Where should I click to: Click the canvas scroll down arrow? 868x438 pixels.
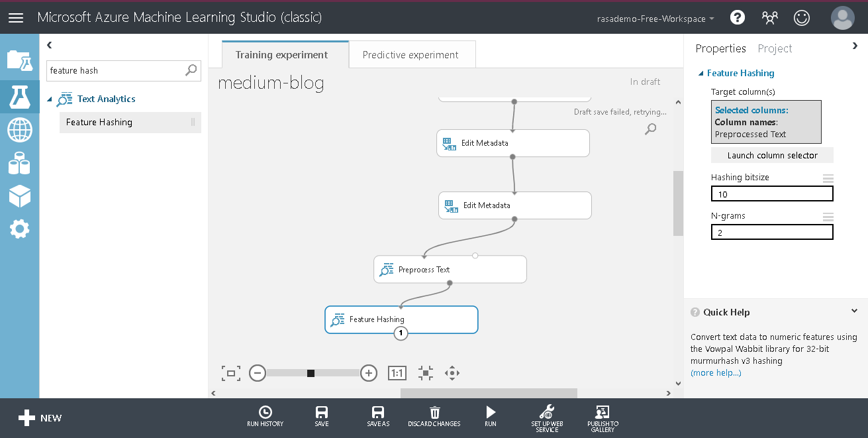click(678, 383)
